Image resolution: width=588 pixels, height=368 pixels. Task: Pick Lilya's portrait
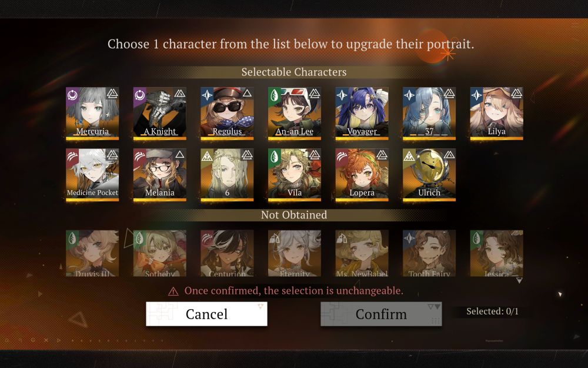(496, 114)
